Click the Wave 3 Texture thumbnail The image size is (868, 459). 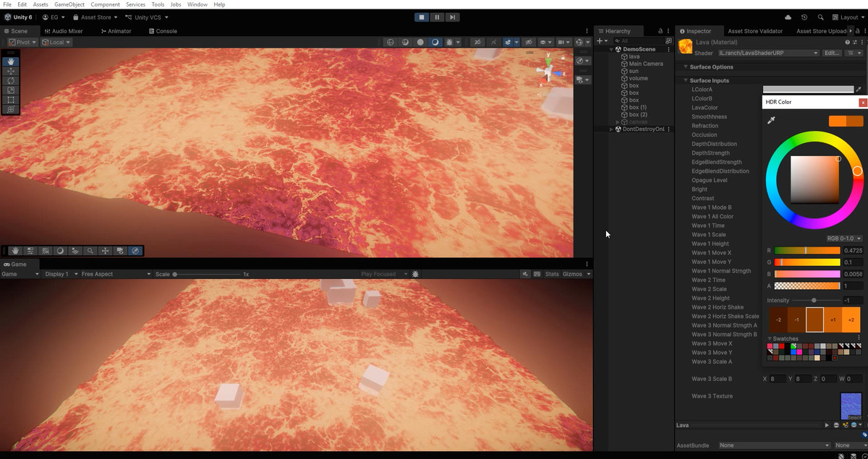851,406
